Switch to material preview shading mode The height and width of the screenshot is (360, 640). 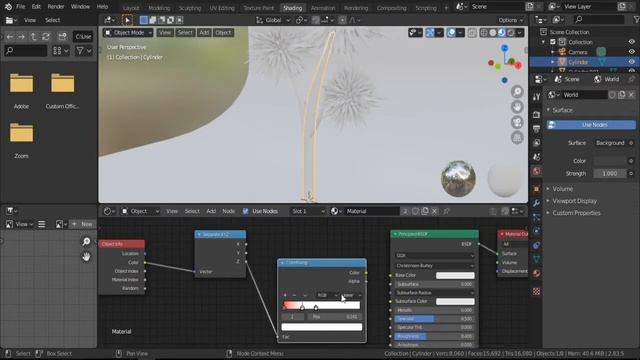(502, 33)
